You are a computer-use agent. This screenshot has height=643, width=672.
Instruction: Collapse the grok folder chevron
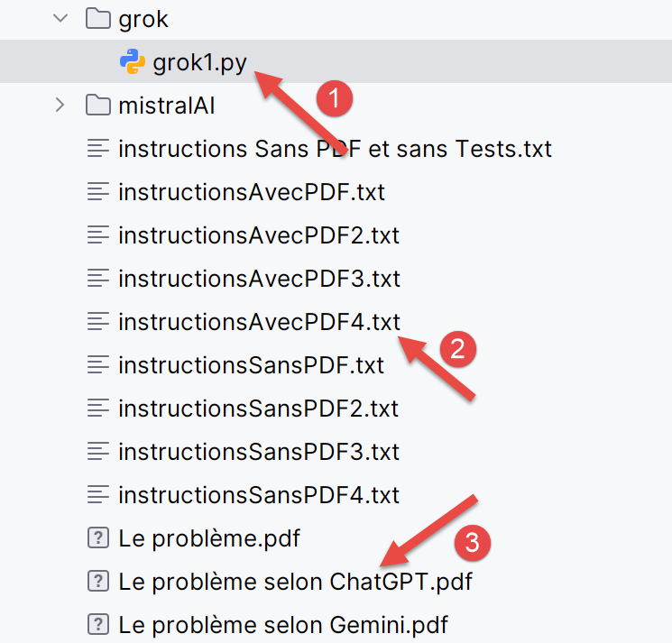[x=60, y=18]
